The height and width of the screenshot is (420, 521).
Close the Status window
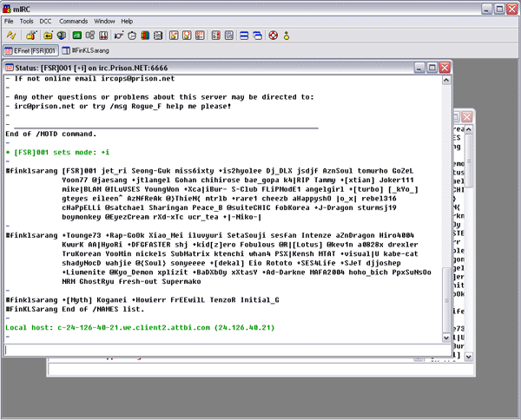445,68
